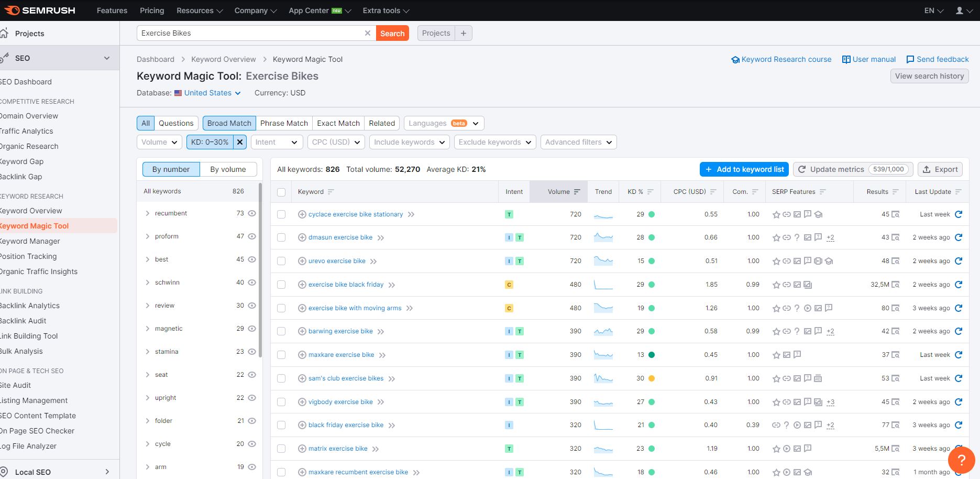Click Update metrics button
Screen dimensions: 980x479
tap(853, 169)
